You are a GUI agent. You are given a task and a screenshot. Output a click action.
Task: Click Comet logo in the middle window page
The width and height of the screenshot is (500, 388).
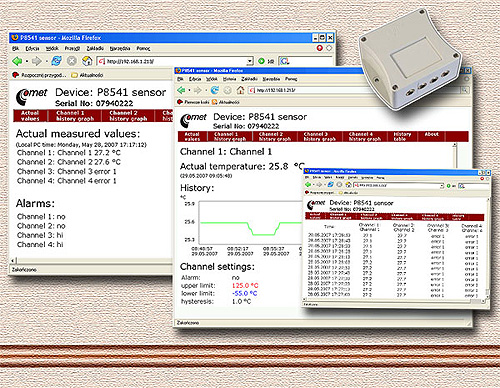click(x=193, y=120)
